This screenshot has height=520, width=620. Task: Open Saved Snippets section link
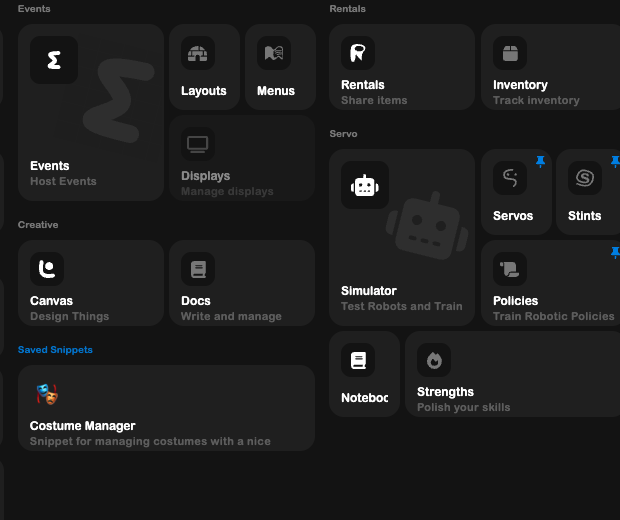[x=55, y=350]
